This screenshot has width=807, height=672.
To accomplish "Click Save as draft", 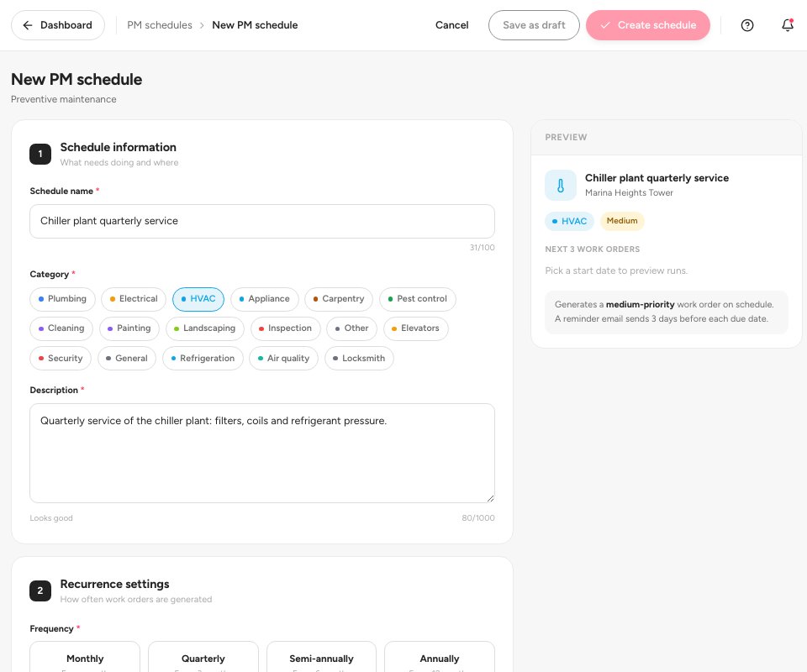I will (534, 25).
